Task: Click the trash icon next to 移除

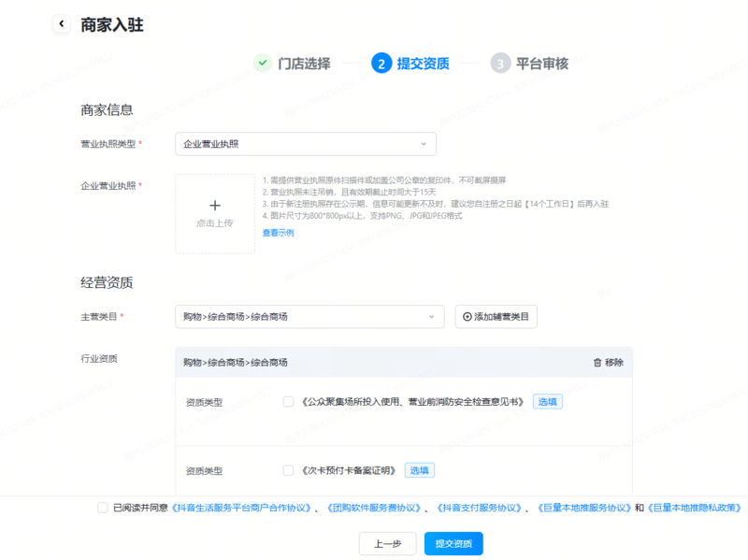Action: click(598, 362)
